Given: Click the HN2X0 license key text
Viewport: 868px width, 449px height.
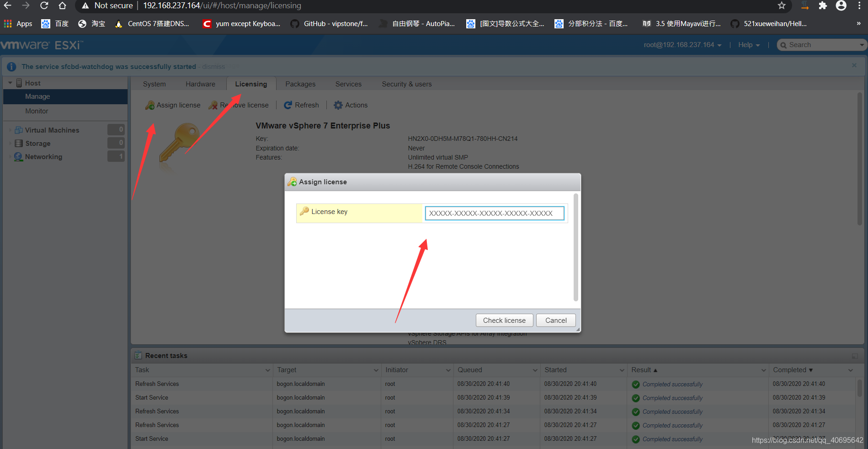Looking at the screenshot, I should [463, 139].
